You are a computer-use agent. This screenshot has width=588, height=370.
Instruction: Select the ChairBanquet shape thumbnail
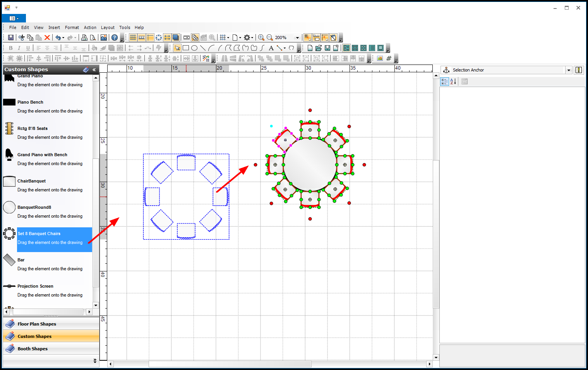9,181
